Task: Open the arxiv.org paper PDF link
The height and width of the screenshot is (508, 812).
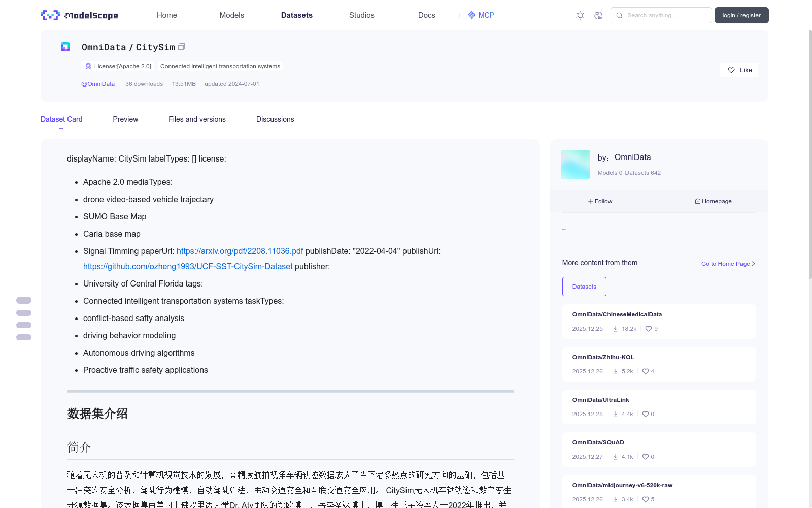Action: coord(240,251)
